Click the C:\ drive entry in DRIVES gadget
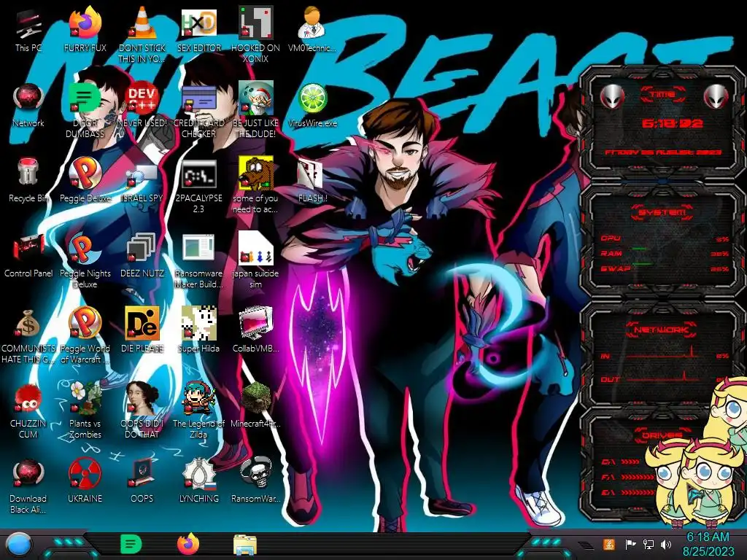 pyautogui.click(x=621, y=462)
